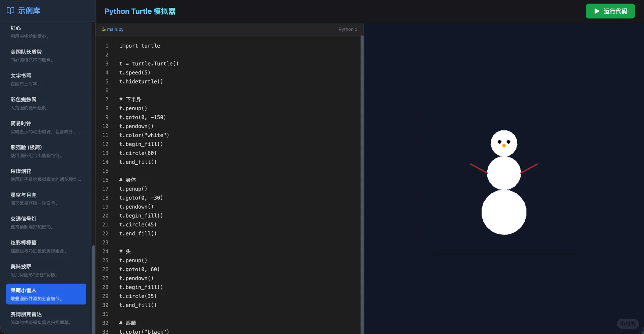The image size is (644, 334).
Task: Open the 彩色蜘蛛网 spiderweb example
Action: (46, 103)
